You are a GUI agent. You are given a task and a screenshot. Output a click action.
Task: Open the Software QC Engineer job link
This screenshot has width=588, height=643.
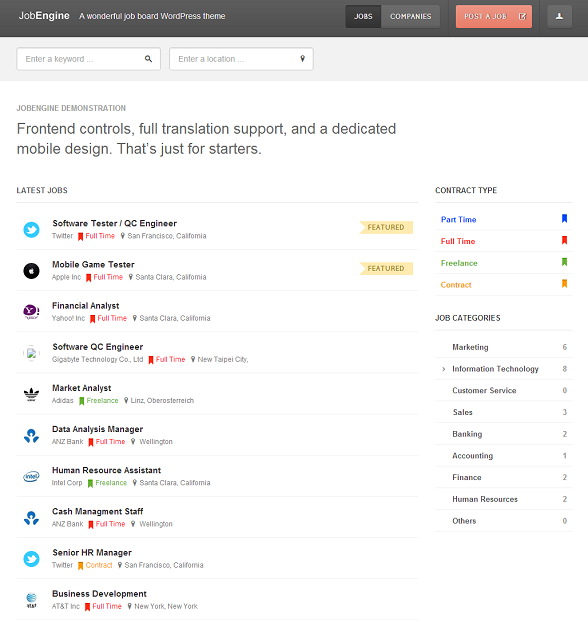(98, 347)
